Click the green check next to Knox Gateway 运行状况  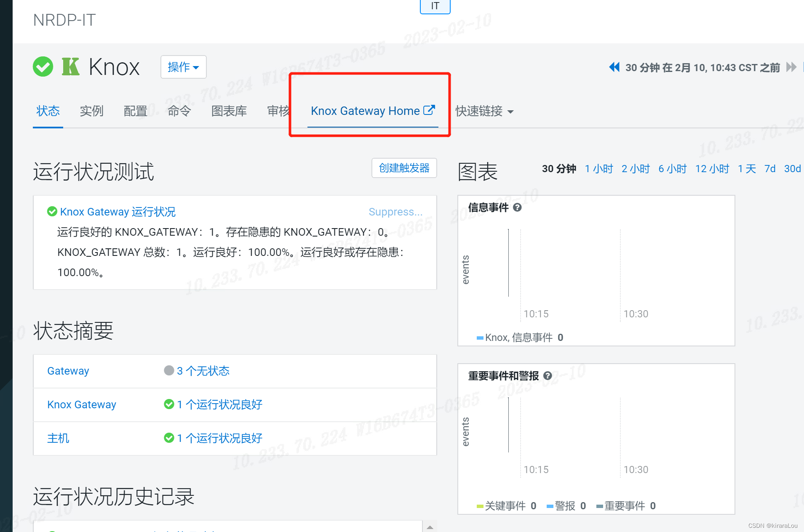pyautogui.click(x=52, y=211)
